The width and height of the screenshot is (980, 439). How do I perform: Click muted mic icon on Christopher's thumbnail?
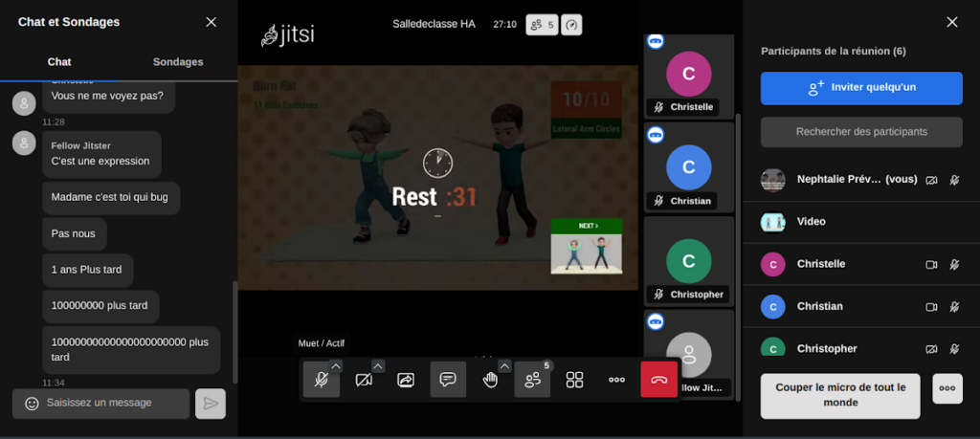point(658,295)
